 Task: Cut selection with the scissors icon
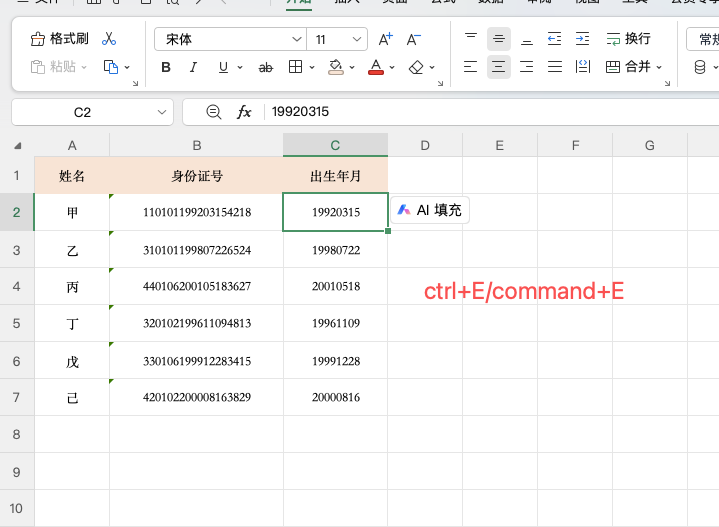click(109, 39)
